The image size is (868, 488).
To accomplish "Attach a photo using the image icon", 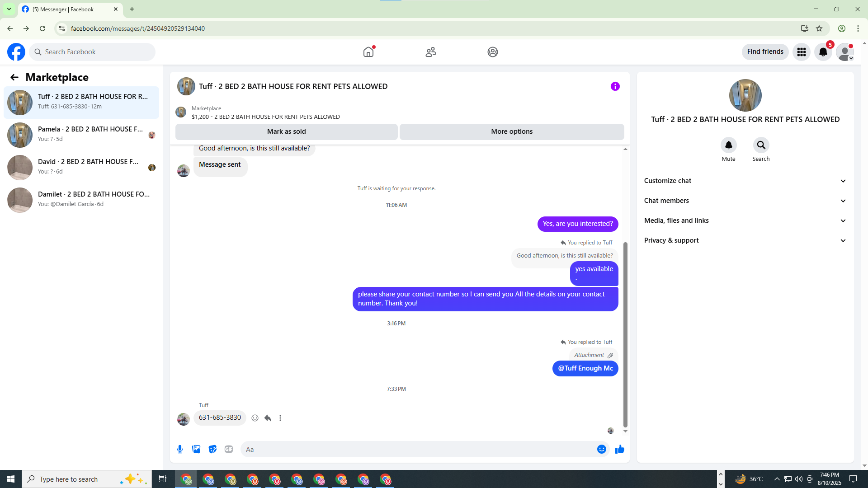I will click(x=196, y=449).
